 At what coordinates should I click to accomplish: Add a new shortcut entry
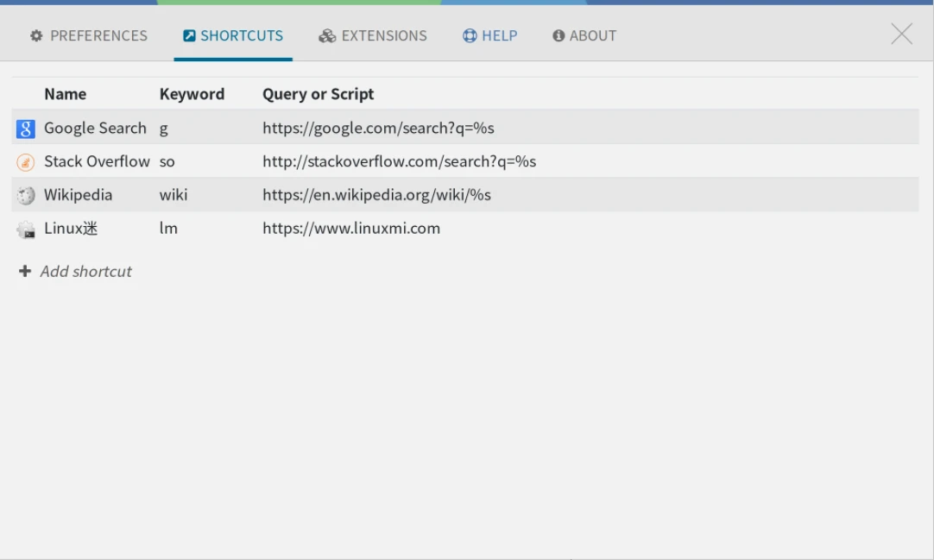pyautogui.click(x=85, y=271)
